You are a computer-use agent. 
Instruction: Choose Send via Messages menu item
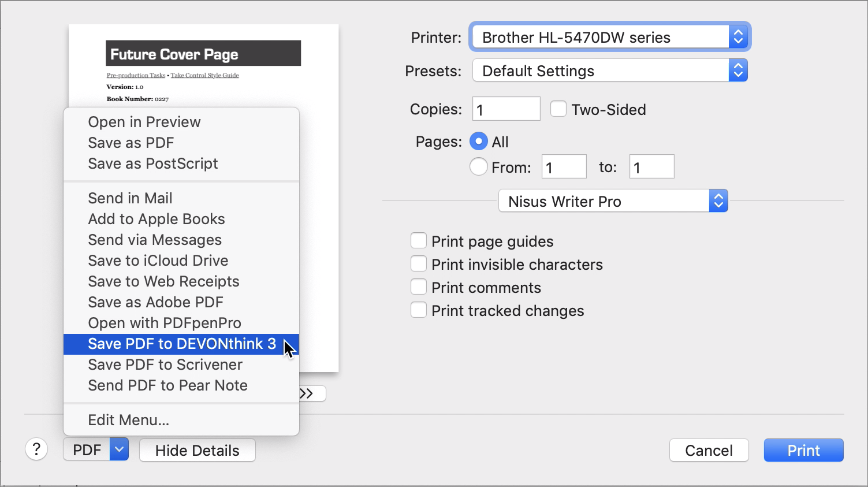coord(181,240)
